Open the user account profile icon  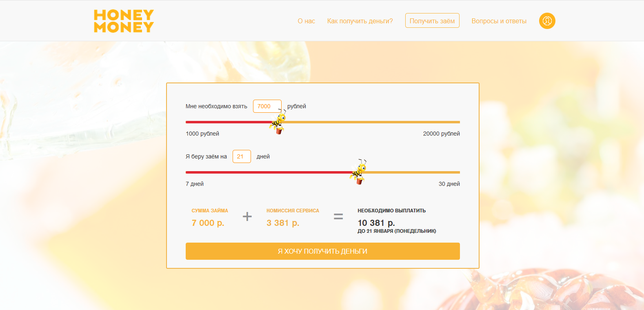(547, 21)
